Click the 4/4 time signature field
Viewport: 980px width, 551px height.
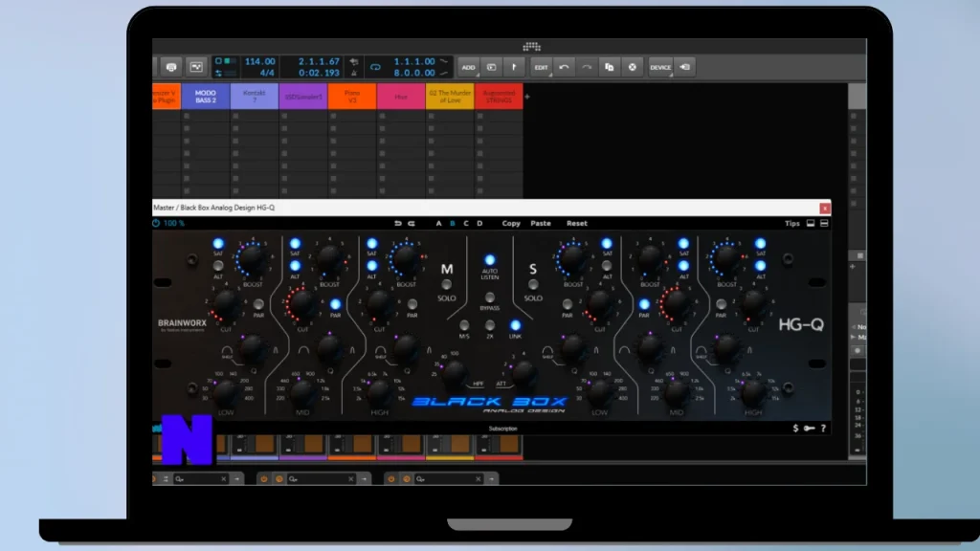pos(267,73)
